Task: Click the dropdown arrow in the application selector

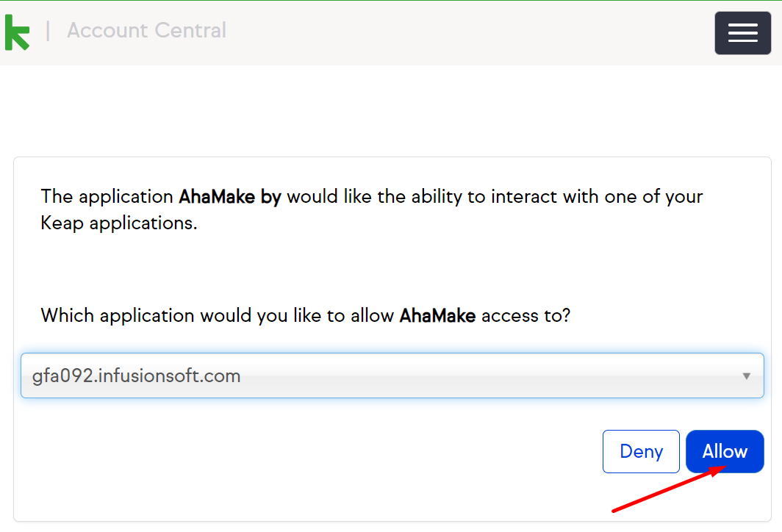Action: click(x=746, y=376)
